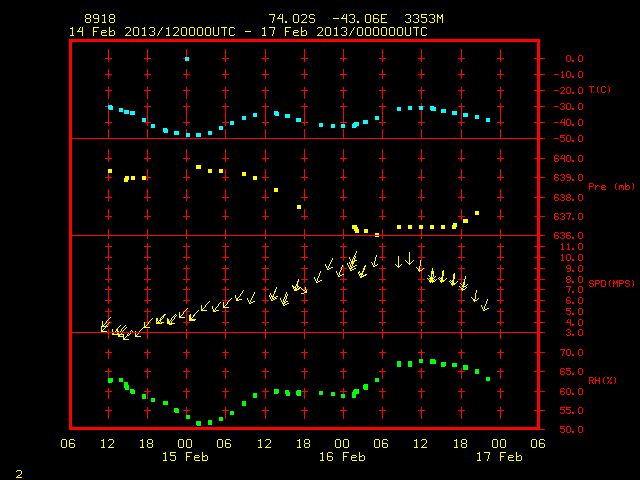640x480 pixels.
Task: Select the 16 Feb date label
Action: pyautogui.click(x=342, y=457)
